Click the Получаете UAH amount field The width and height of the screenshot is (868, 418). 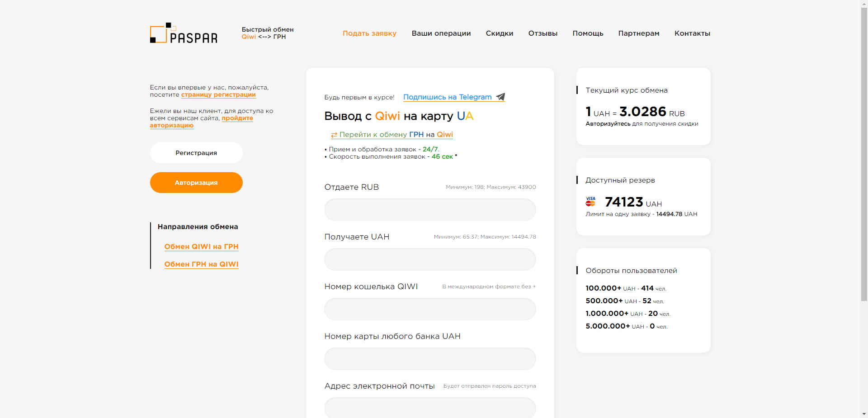[430, 259]
